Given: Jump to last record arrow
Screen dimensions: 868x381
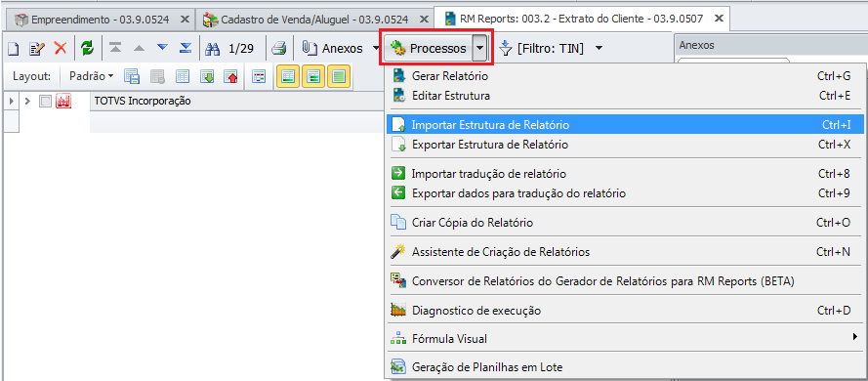Looking at the screenshot, I should pos(186,48).
